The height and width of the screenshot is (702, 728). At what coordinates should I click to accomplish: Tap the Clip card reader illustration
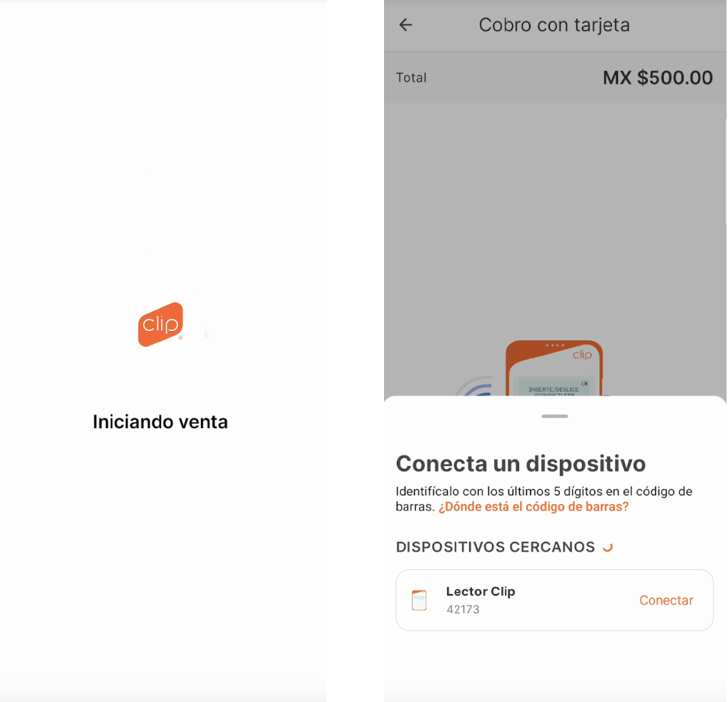554,368
